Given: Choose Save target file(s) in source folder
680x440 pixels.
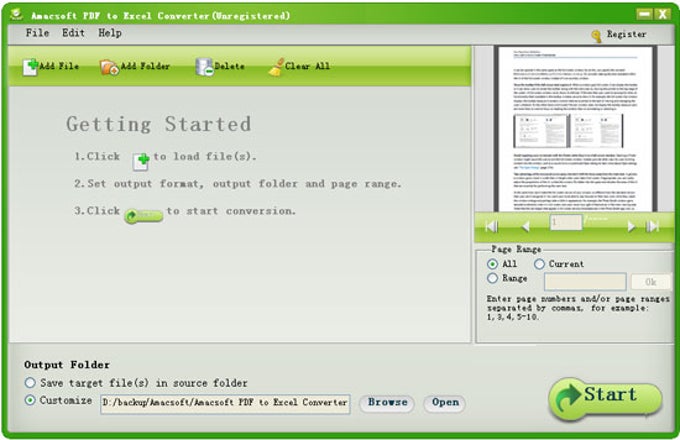Looking at the screenshot, I should pos(30,382).
